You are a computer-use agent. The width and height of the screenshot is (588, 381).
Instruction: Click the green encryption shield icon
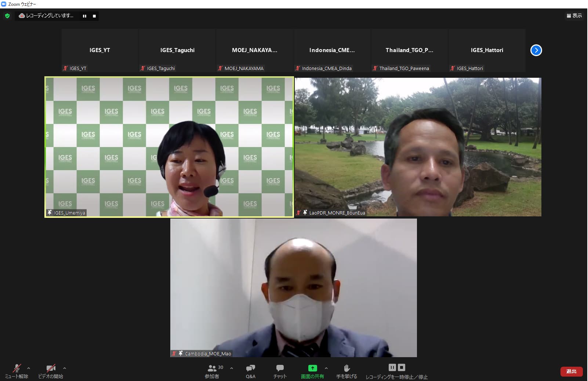(7, 16)
